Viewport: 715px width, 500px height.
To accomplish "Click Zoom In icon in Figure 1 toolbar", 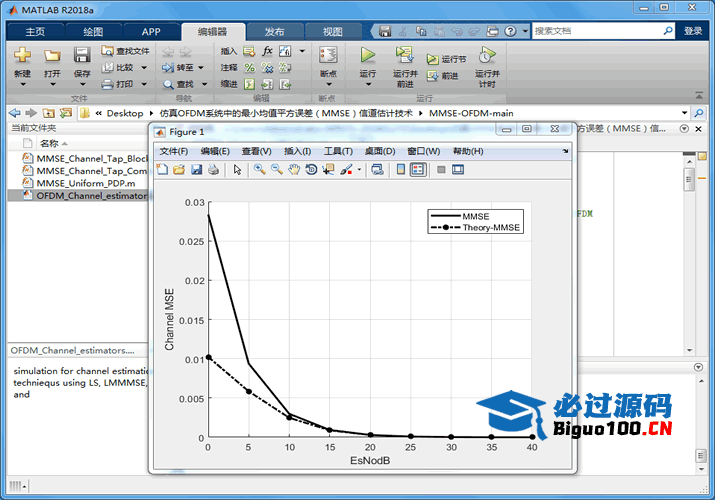I will click(260, 170).
